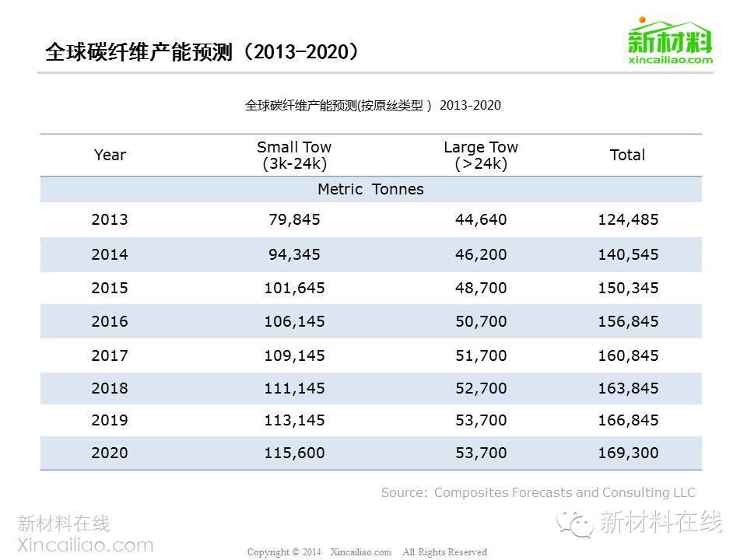Screen dimensions: 747x560
Task: Select the 94,345 Small Tow value for 2014
Action: point(294,254)
